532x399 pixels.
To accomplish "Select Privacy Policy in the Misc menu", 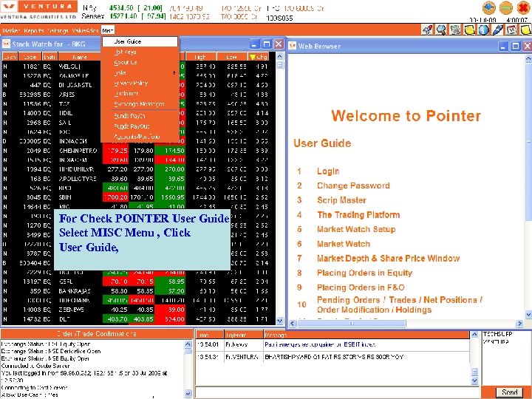I will click(140, 83).
